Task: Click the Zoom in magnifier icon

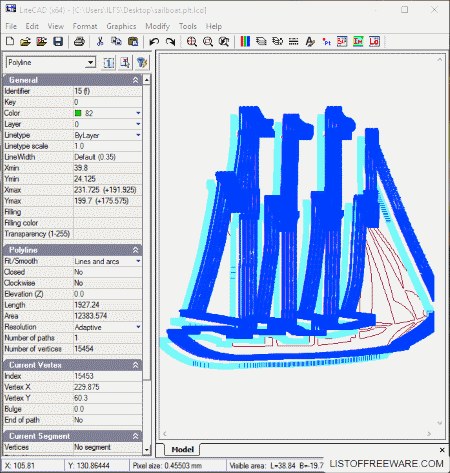Action: (192, 42)
